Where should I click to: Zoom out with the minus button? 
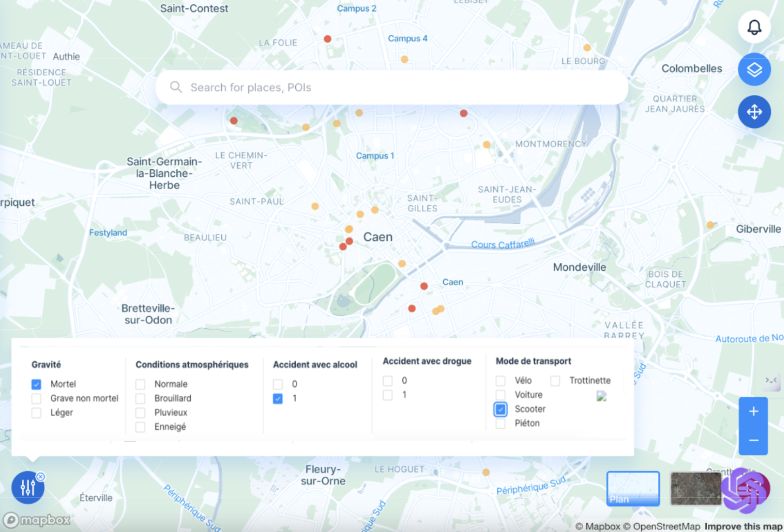tap(753, 440)
